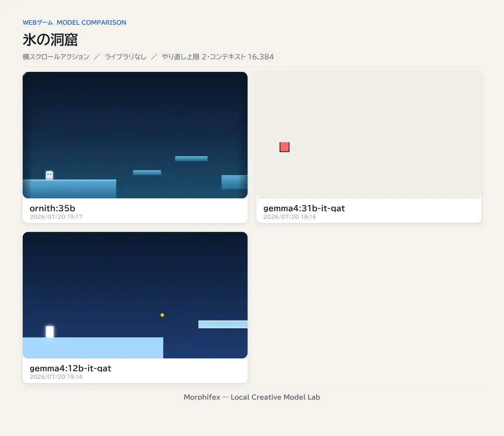Open the ornith:35b game thumbnail
Screen dimensions: 504x436
[x=135, y=135]
